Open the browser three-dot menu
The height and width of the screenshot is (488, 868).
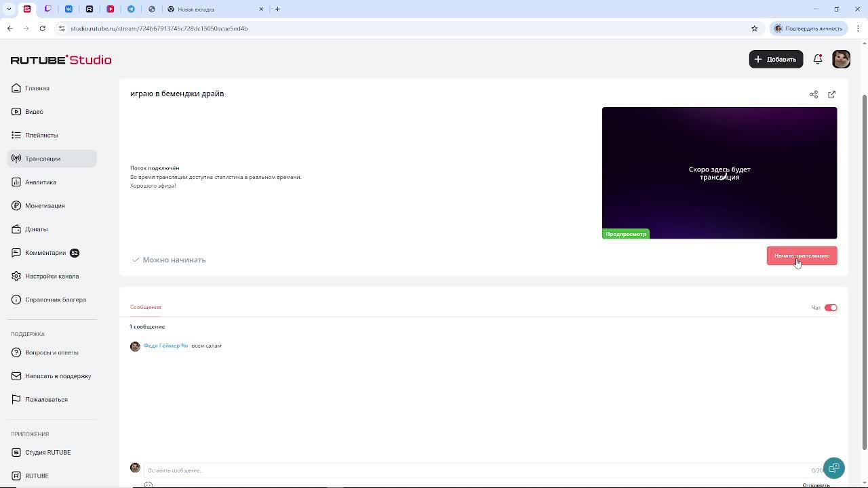point(859,28)
